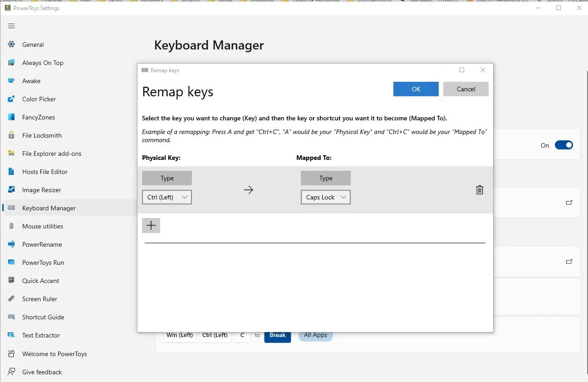Open the Ctrl (Left) physical key dropdown
Screen dimensions: 588x382
[x=167, y=197]
